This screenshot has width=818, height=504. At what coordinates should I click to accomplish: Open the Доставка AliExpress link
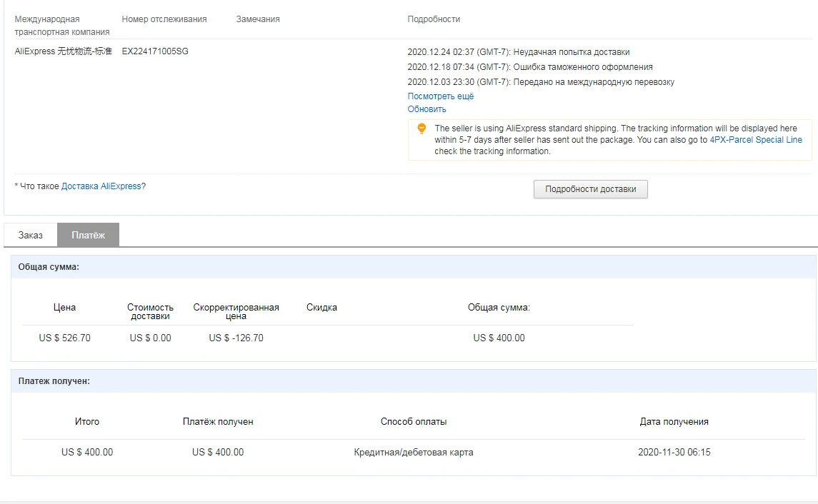101,186
